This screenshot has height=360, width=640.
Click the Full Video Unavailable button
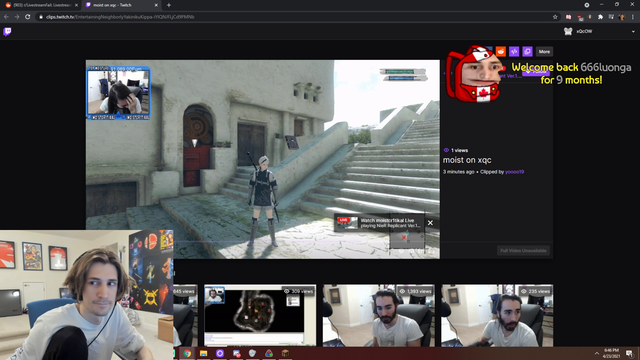click(523, 251)
